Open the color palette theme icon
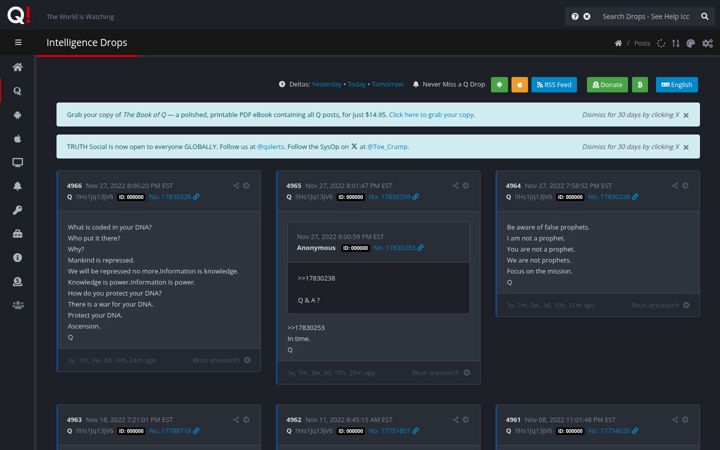The height and width of the screenshot is (450, 720). coord(690,43)
